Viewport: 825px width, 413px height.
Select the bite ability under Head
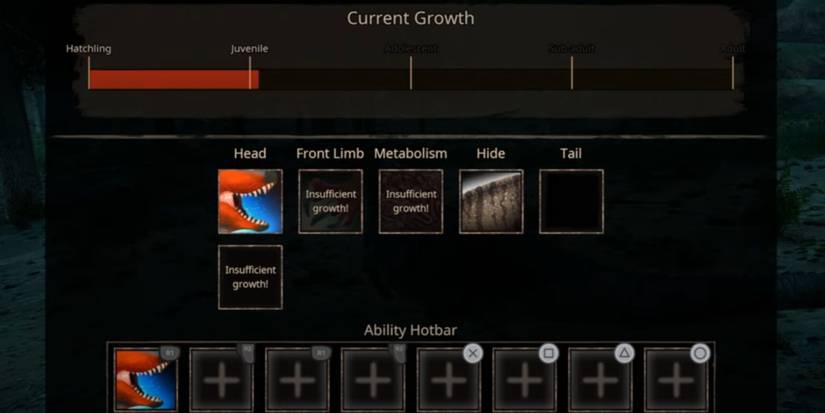[x=250, y=202]
